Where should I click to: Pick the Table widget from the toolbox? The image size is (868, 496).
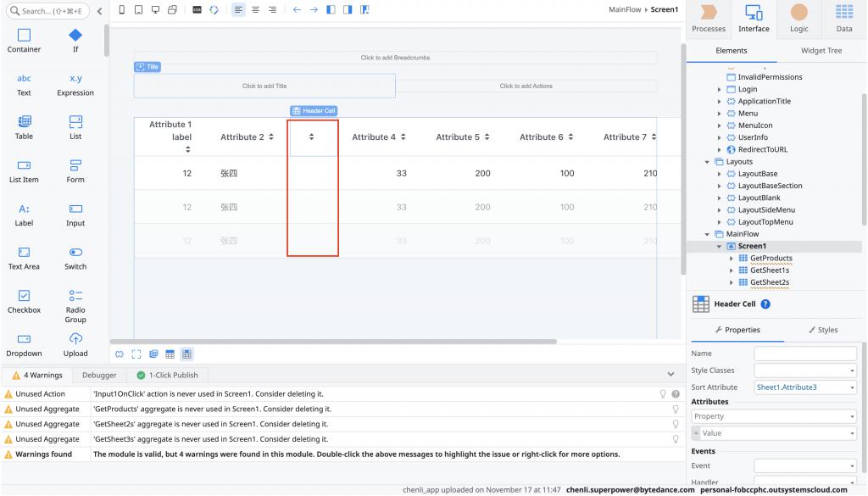point(24,127)
